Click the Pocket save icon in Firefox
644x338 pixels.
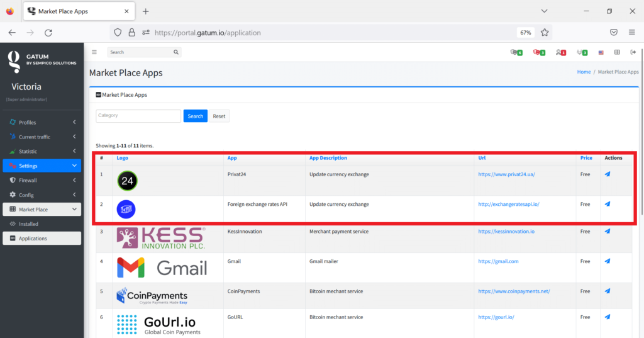pos(614,33)
